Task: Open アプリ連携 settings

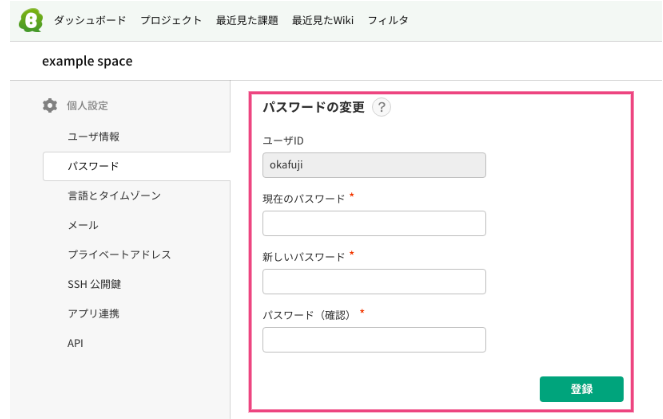Action: point(93,314)
